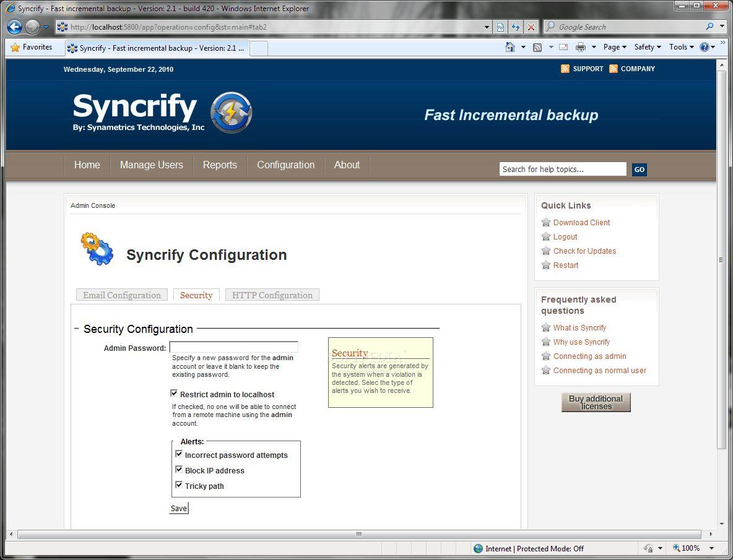Open the Why use Syncrify FAQ
733x560 pixels.
(x=581, y=342)
